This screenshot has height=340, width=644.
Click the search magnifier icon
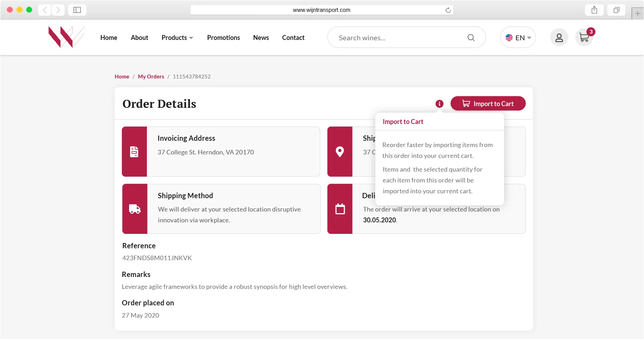coord(471,37)
